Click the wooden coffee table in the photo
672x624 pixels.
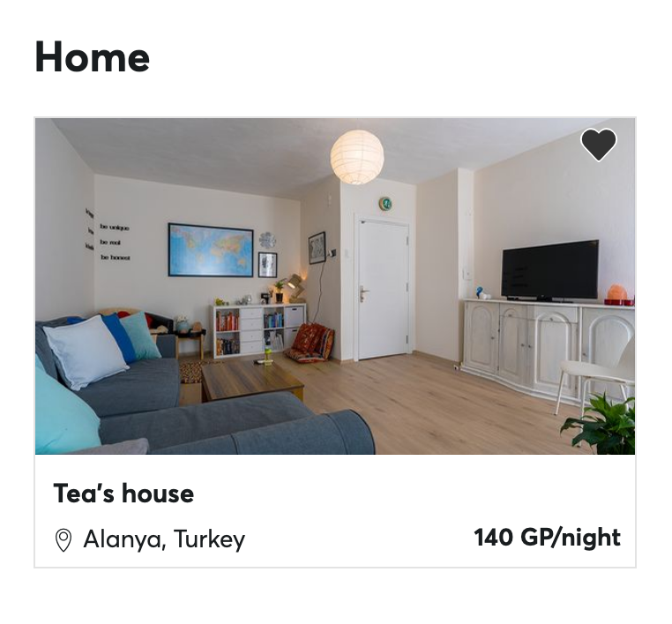point(251,379)
